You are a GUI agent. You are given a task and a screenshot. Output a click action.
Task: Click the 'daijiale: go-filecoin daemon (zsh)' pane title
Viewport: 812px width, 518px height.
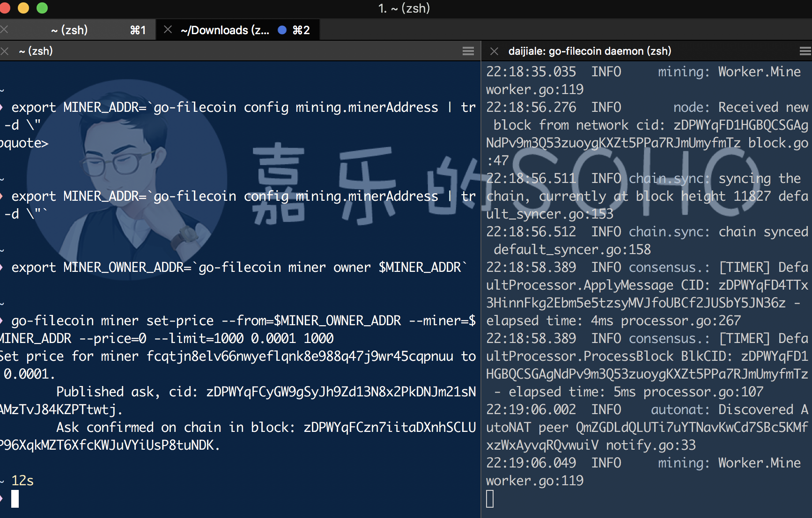tap(590, 51)
